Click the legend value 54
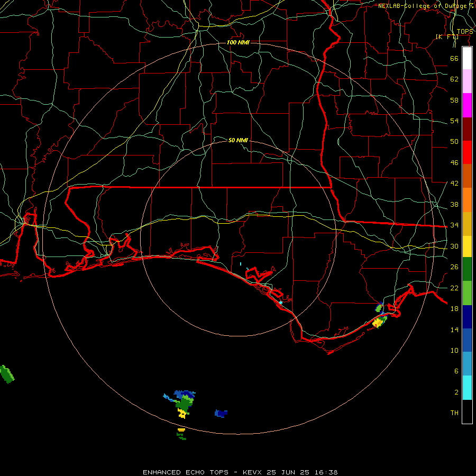 (454, 121)
